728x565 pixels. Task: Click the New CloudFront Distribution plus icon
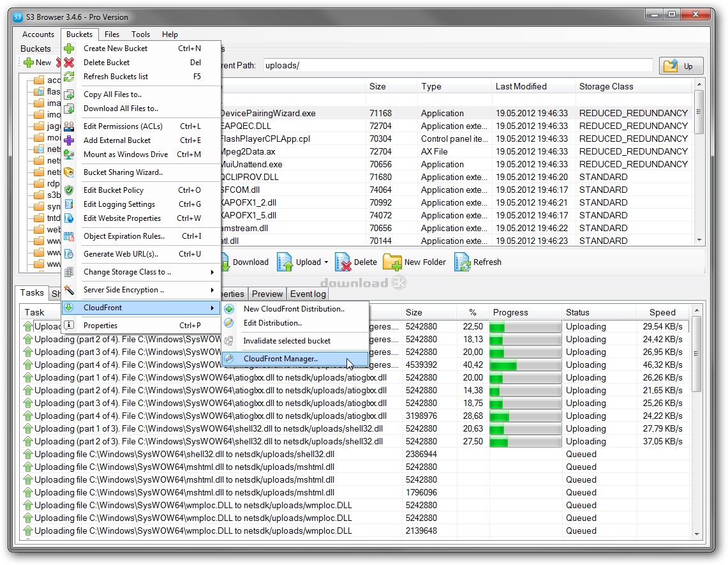pyautogui.click(x=229, y=308)
